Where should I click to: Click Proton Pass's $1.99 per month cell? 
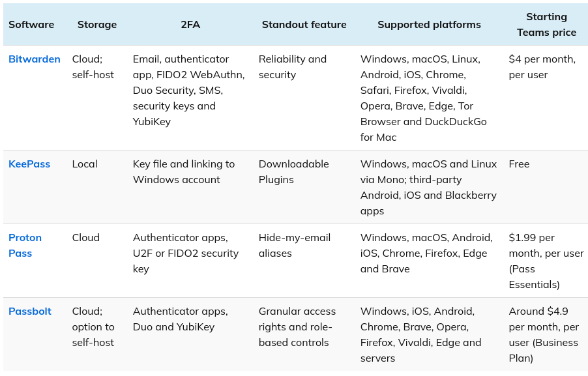[546, 261]
